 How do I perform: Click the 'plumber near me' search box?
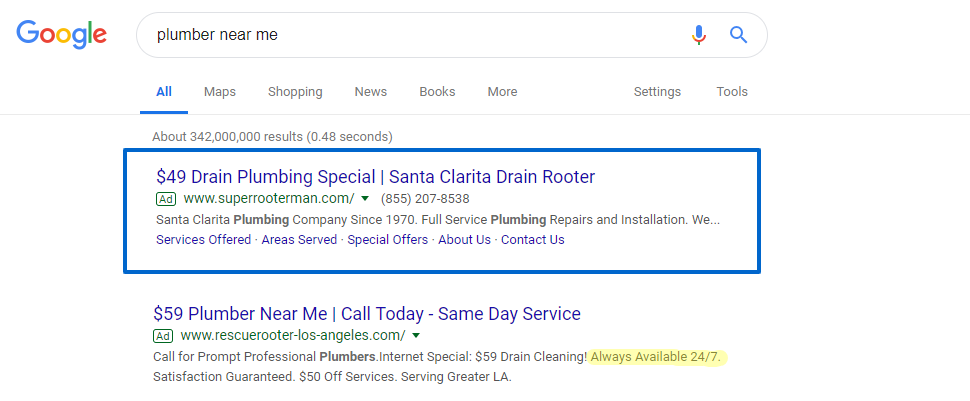[414, 35]
